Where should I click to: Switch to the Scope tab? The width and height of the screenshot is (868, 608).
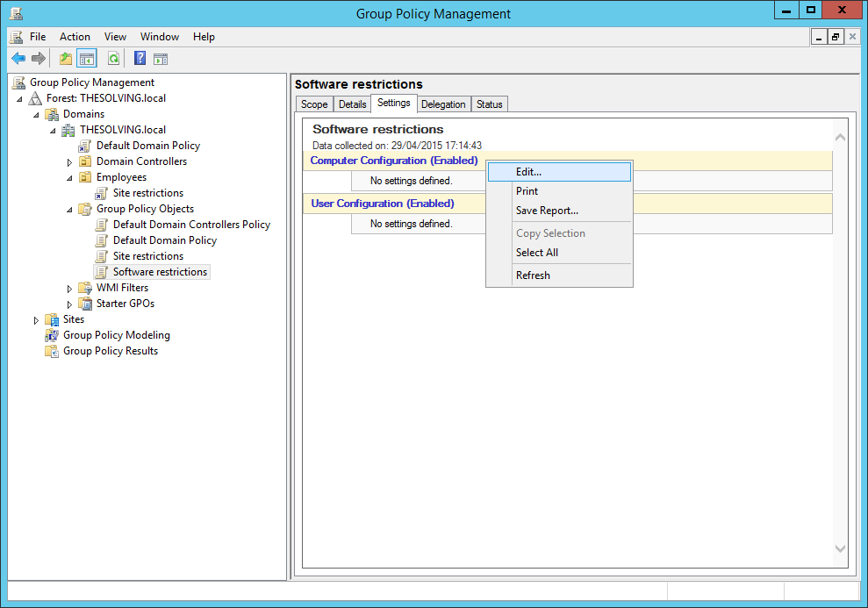314,104
